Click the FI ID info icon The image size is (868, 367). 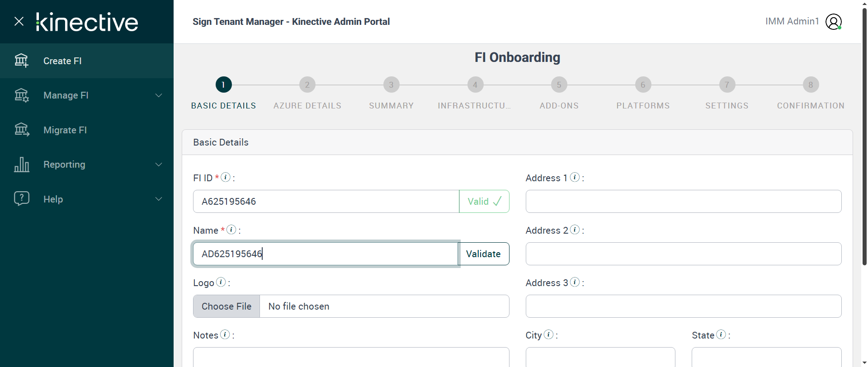226,177
